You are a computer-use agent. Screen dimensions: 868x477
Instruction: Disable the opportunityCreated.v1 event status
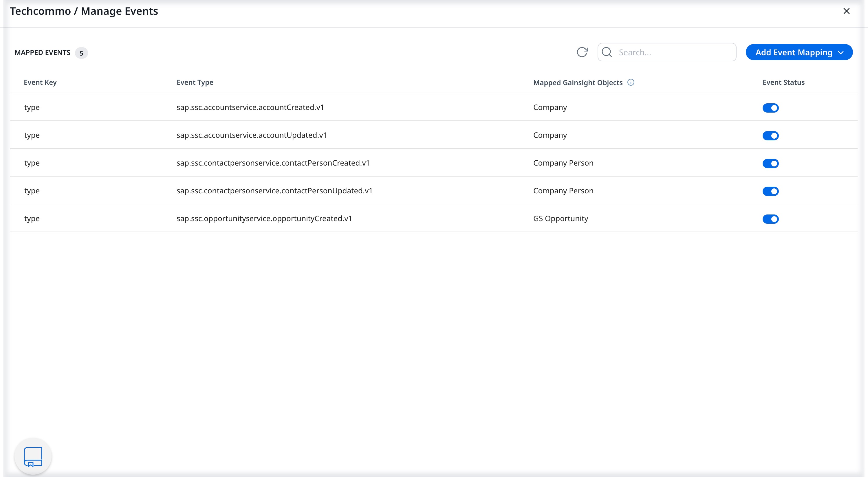[x=771, y=219]
